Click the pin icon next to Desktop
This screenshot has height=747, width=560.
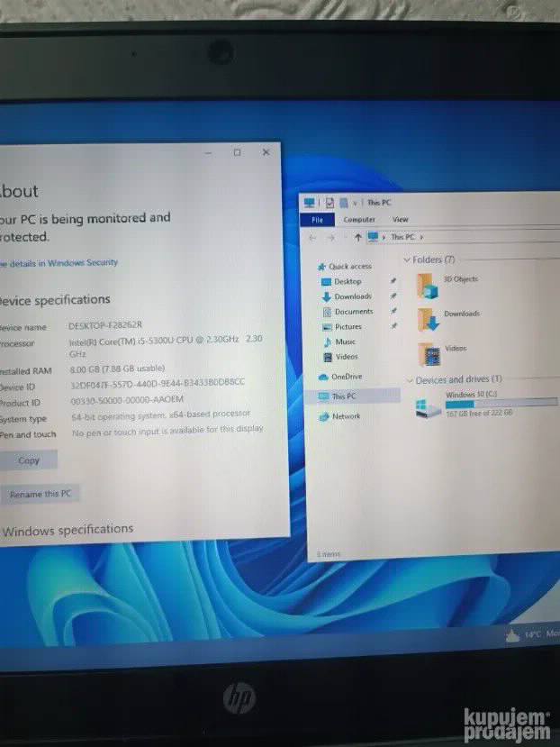(393, 281)
